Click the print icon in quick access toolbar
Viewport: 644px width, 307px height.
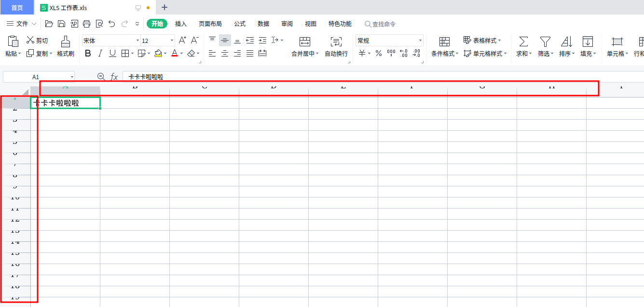coord(87,24)
